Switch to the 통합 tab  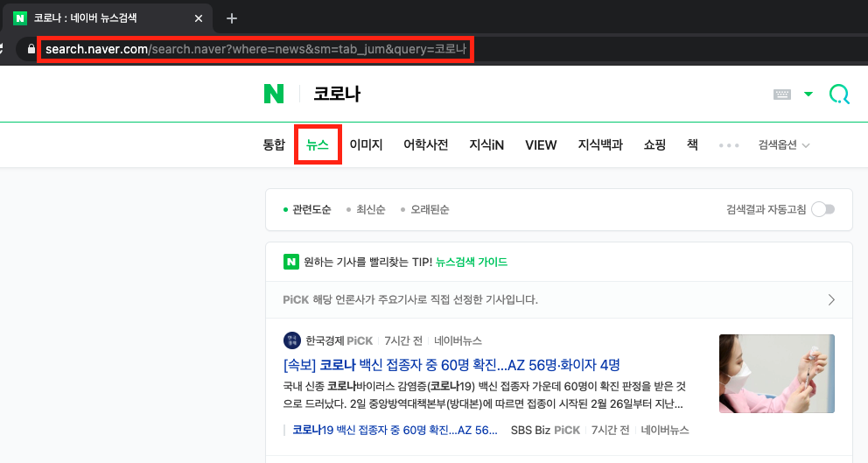(274, 144)
